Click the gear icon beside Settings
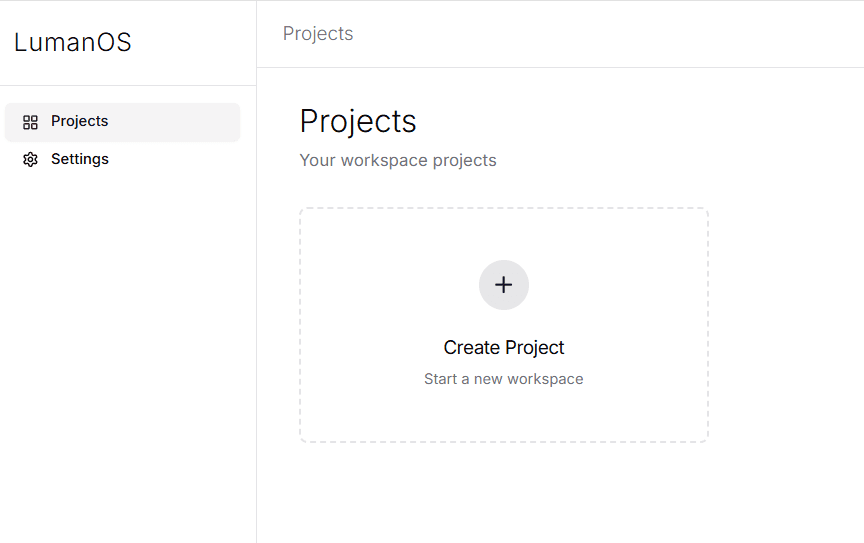Viewport: 864px width, 543px height. click(x=30, y=160)
